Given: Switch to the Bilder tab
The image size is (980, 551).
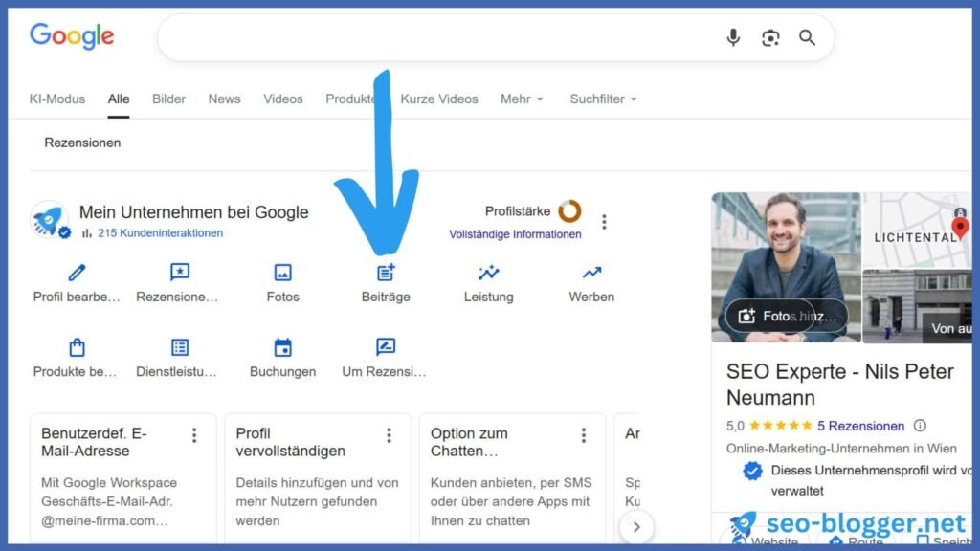Looking at the screenshot, I should point(168,99).
